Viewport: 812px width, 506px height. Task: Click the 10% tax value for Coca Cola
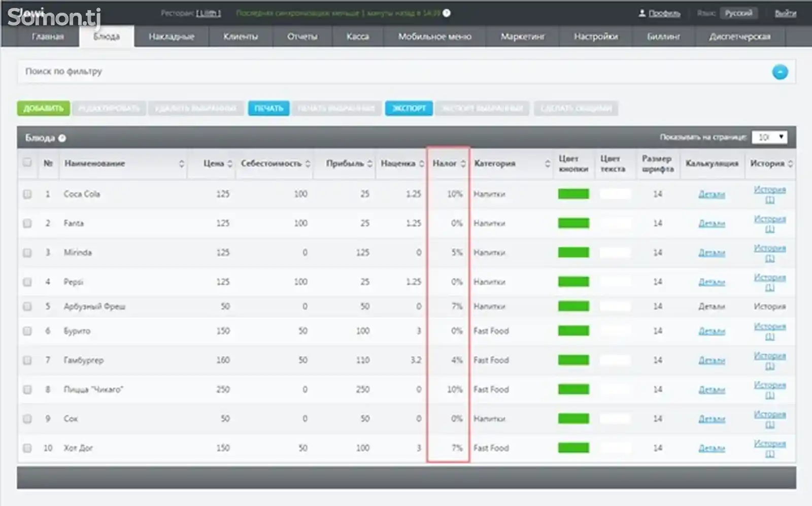[x=455, y=194]
